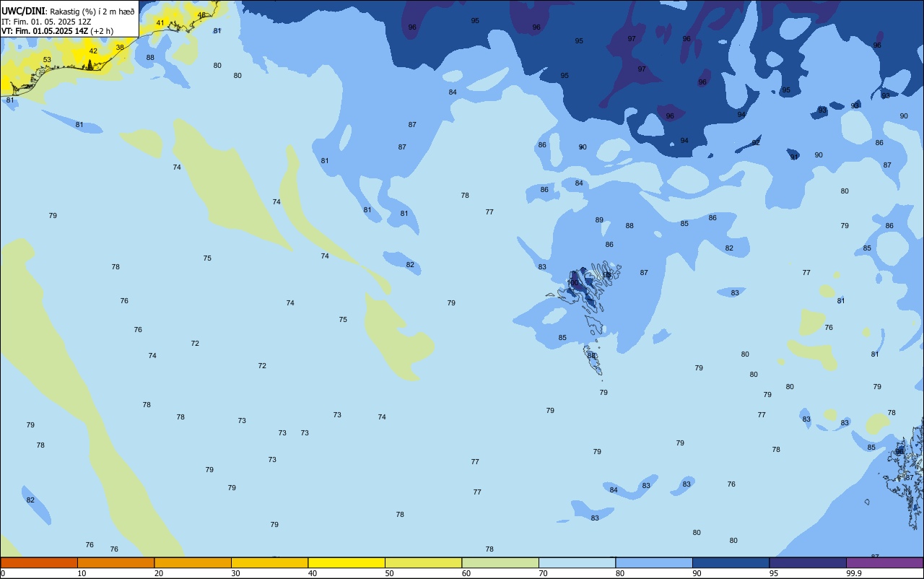
Task: Click the humidity value '91' on the map
Action: [794, 157]
